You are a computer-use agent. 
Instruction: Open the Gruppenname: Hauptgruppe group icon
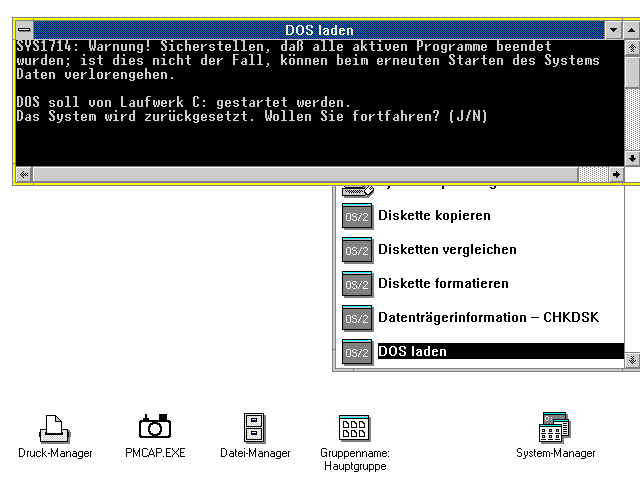[x=354, y=428]
